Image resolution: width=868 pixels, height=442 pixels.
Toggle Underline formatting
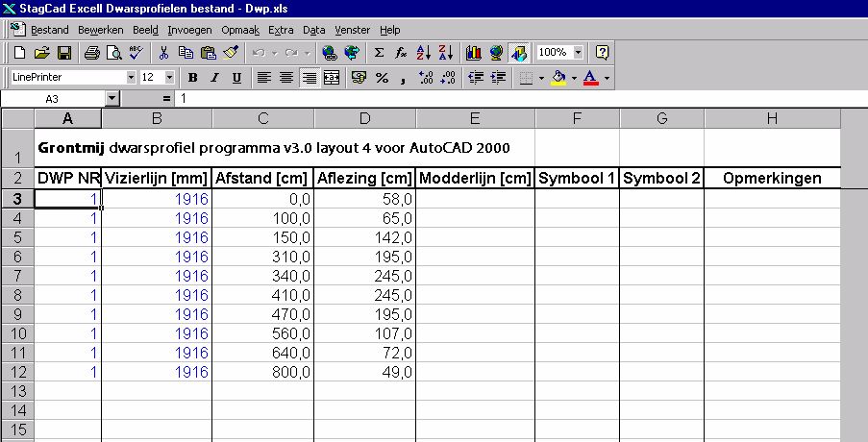tap(235, 77)
